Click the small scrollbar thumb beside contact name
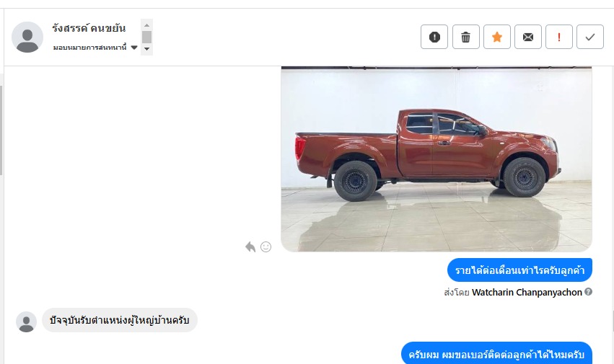 pos(147,37)
